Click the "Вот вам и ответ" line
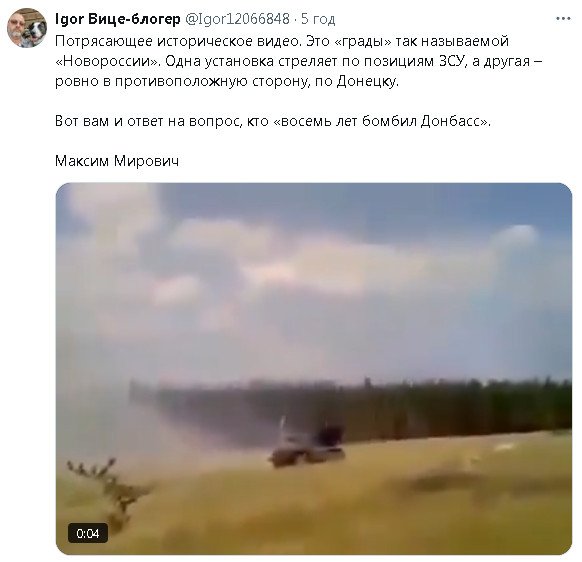The image size is (582, 562). [x=273, y=121]
